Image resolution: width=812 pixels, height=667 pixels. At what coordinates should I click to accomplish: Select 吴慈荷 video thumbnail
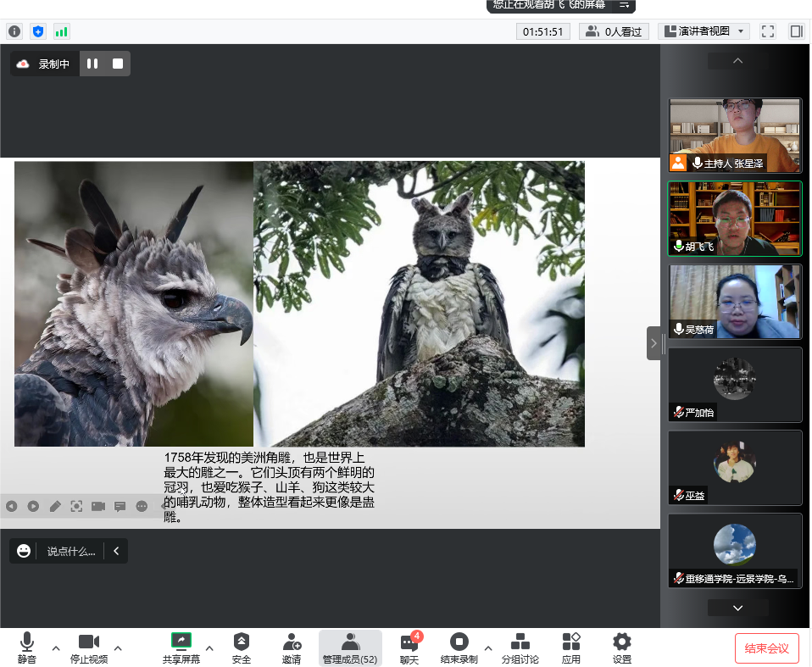click(x=734, y=302)
